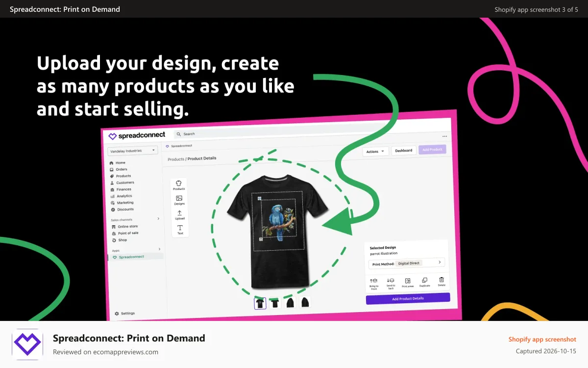Click 'Product Details' breadcrumb text
The width and height of the screenshot is (588, 368).
click(x=202, y=158)
